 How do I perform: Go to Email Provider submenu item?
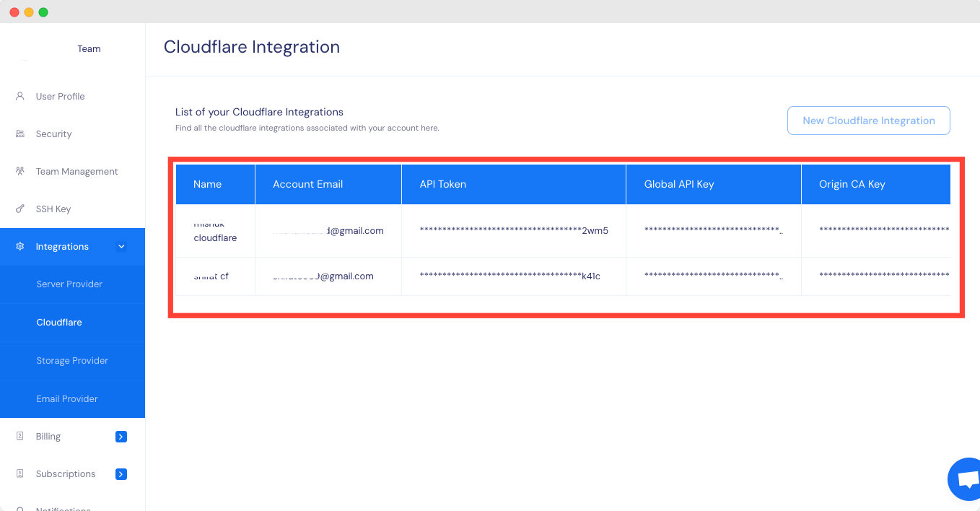67,399
